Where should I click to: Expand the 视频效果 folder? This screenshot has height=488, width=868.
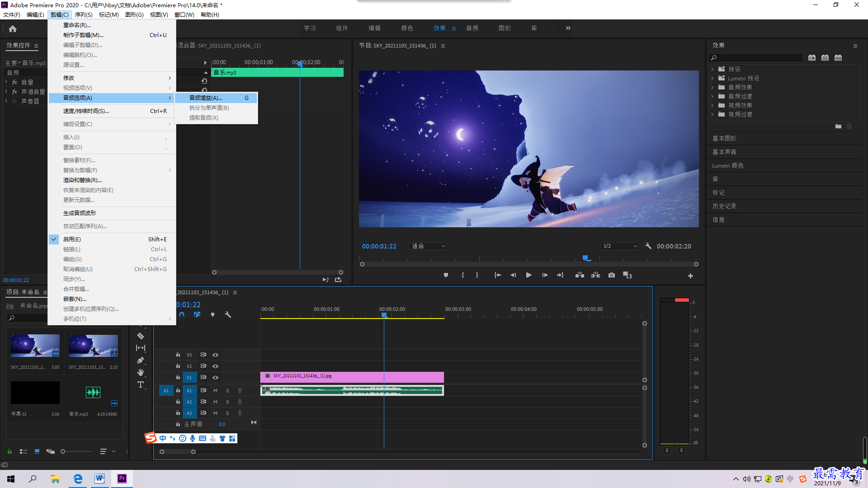pos(712,105)
